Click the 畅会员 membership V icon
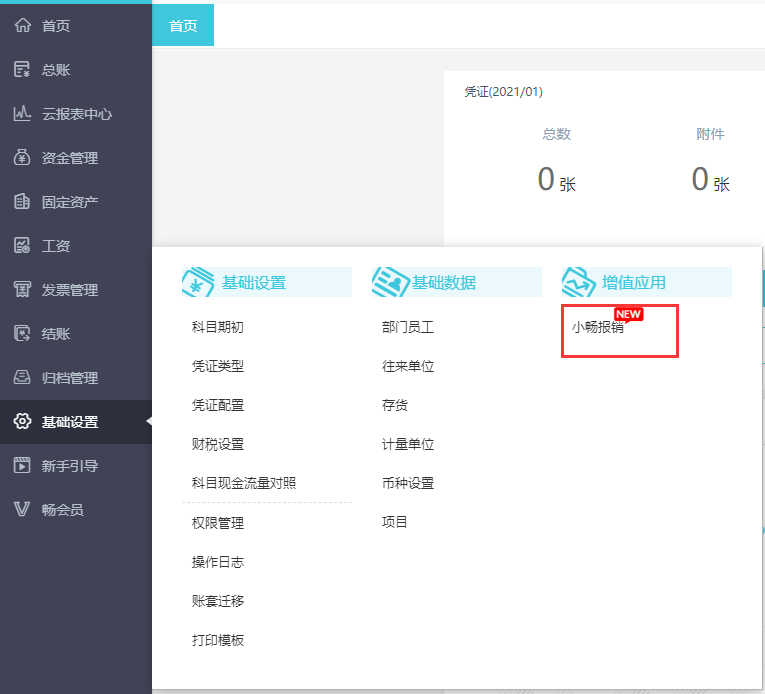The width and height of the screenshot is (765, 694). click(22, 510)
